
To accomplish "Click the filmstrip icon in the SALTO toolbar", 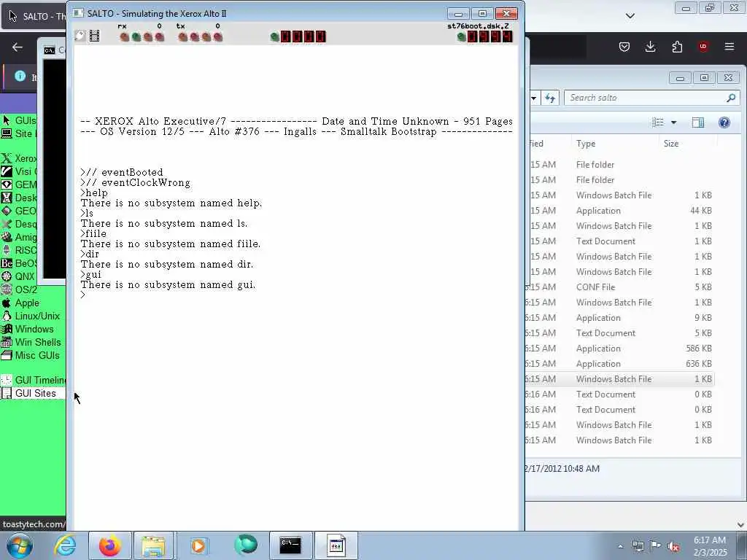I will (x=94, y=36).
